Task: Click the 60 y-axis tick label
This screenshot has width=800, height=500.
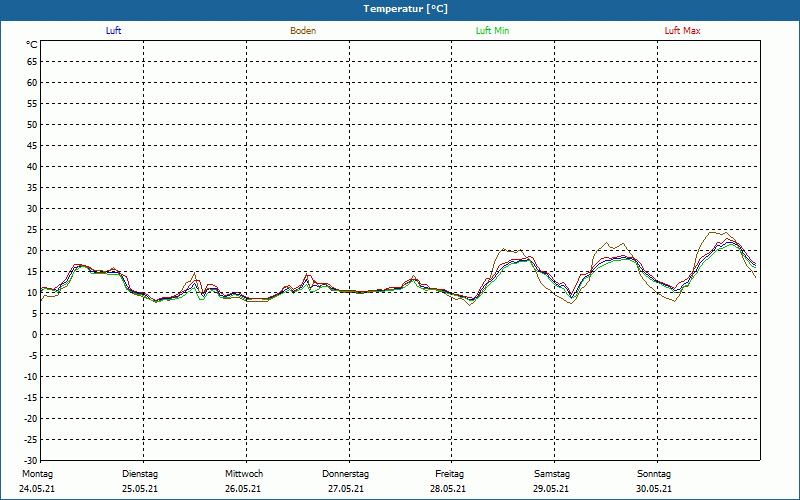Action: (x=32, y=83)
